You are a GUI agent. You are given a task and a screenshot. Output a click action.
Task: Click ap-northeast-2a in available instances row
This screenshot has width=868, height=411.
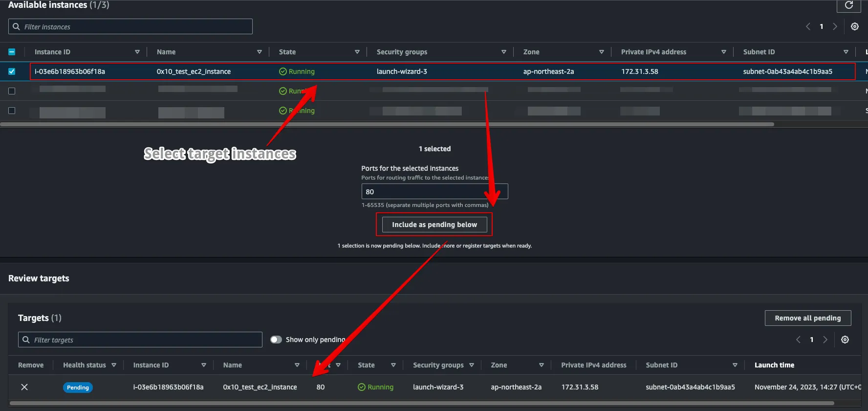pyautogui.click(x=548, y=71)
